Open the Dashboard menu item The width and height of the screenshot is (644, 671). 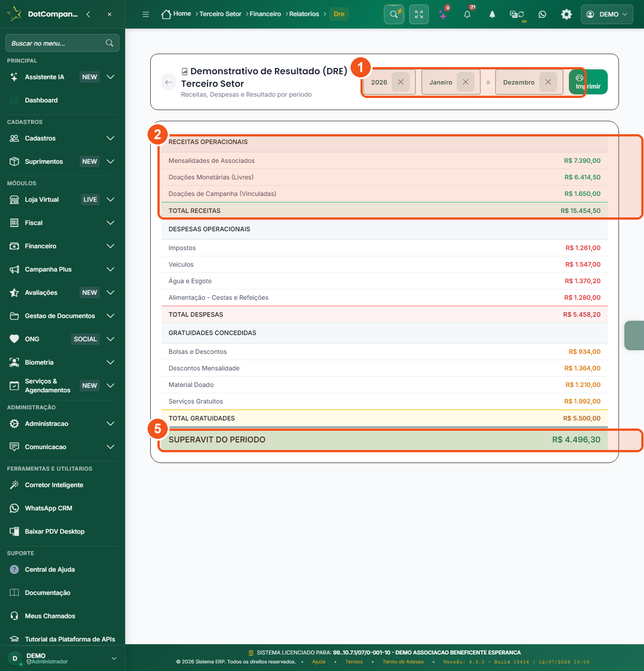(62, 100)
